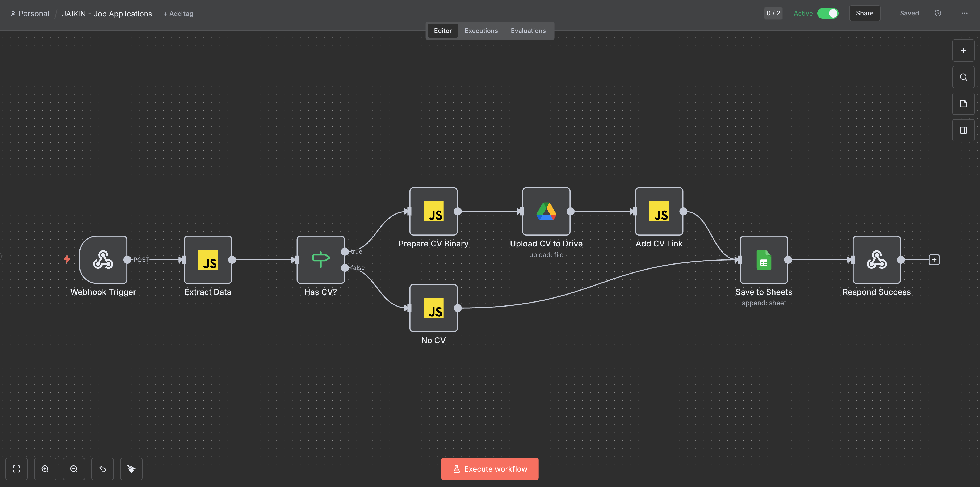Switch to the Evaluations tab
The height and width of the screenshot is (487, 980).
pyautogui.click(x=528, y=31)
